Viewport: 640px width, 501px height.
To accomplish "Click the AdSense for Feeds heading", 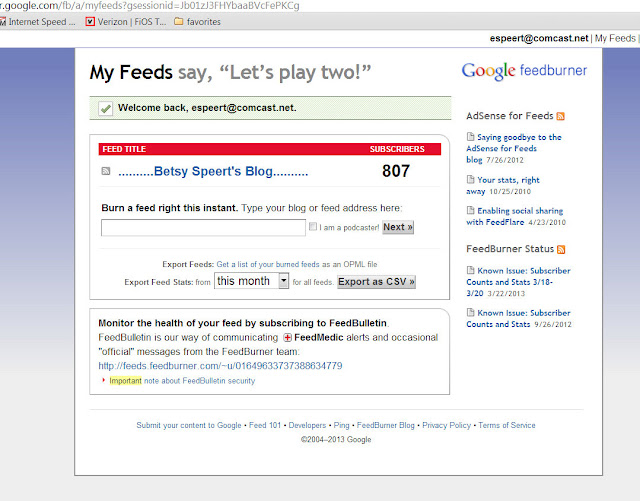I will click(x=509, y=116).
